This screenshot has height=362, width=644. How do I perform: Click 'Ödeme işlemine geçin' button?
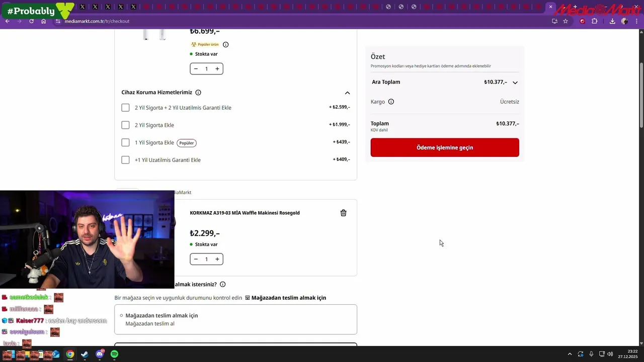pyautogui.click(x=445, y=148)
